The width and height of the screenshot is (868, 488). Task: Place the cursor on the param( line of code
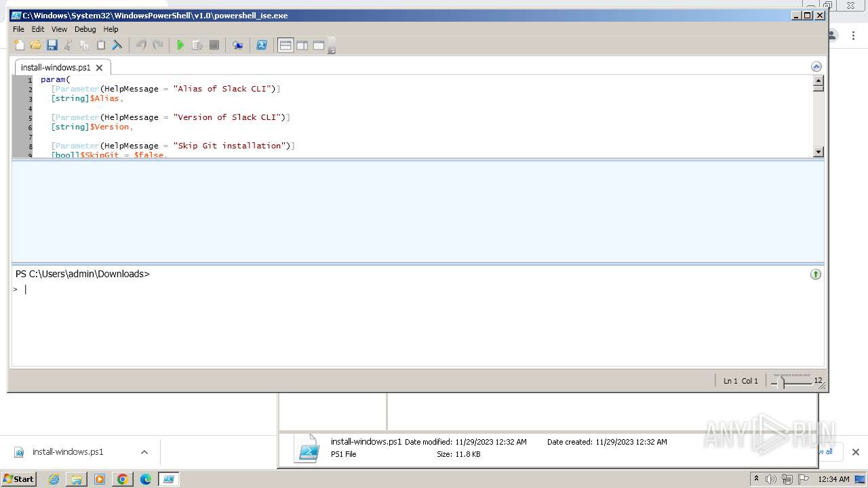point(56,79)
